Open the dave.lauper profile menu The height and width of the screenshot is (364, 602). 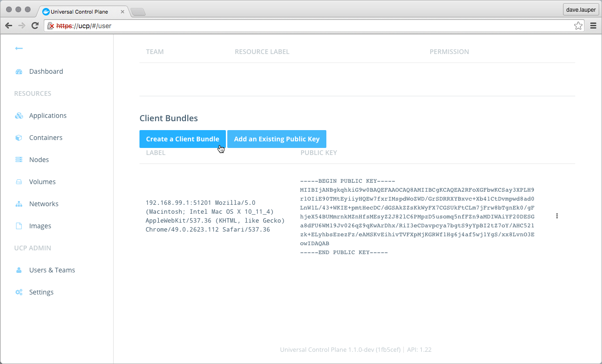coord(580,9)
